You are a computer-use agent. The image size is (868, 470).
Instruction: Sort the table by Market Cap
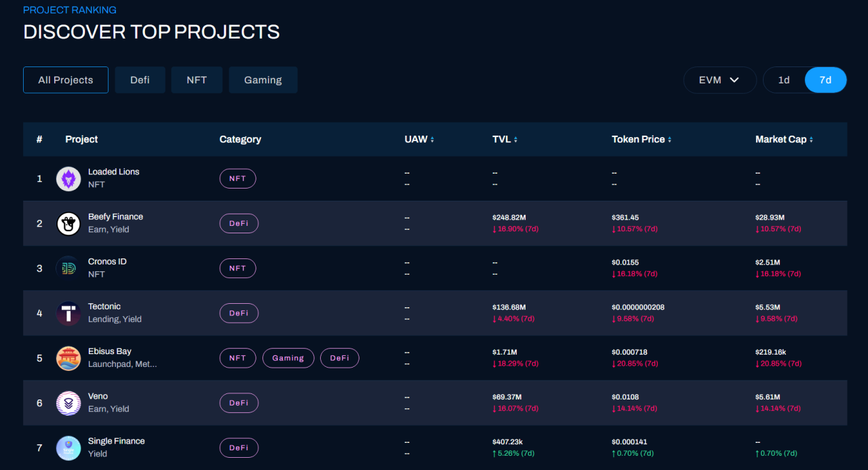[x=811, y=140]
